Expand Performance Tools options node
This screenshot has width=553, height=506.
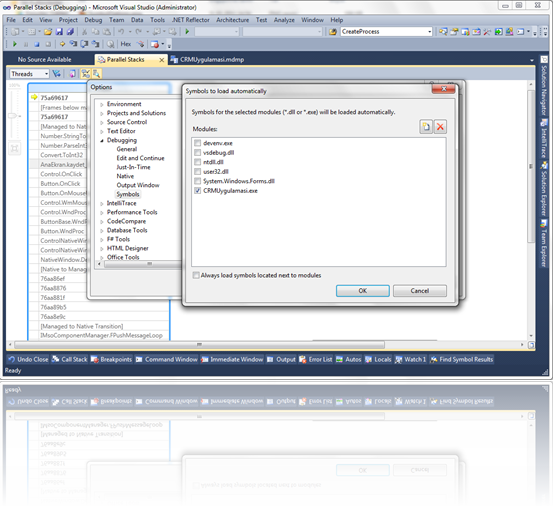(102, 212)
